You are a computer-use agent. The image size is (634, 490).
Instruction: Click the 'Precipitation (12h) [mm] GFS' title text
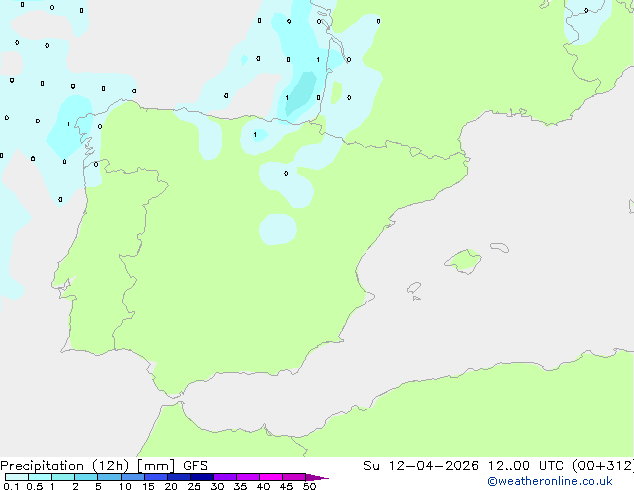click(x=104, y=466)
